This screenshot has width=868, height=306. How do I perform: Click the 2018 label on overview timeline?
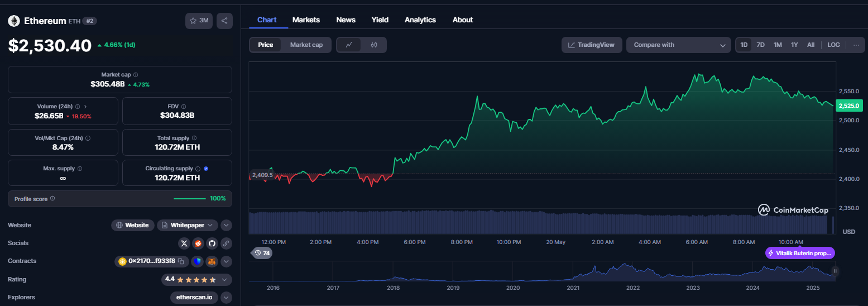click(393, 288)
